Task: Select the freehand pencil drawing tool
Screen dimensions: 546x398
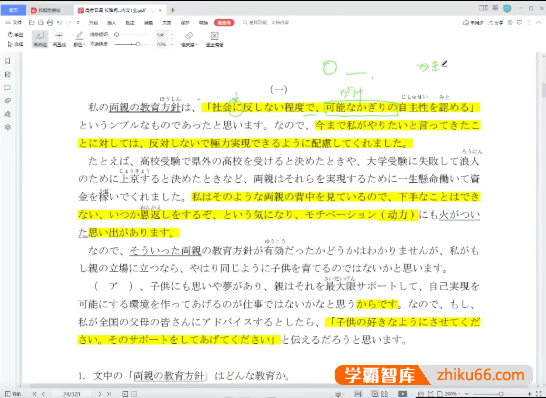Action: [x=40, y=39]
